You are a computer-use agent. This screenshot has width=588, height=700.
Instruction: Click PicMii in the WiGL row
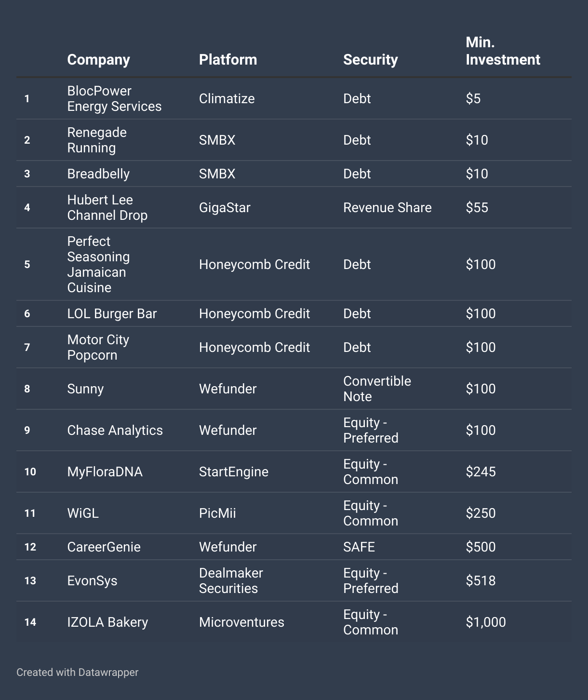pyautogui.click(x=217, y=513)
